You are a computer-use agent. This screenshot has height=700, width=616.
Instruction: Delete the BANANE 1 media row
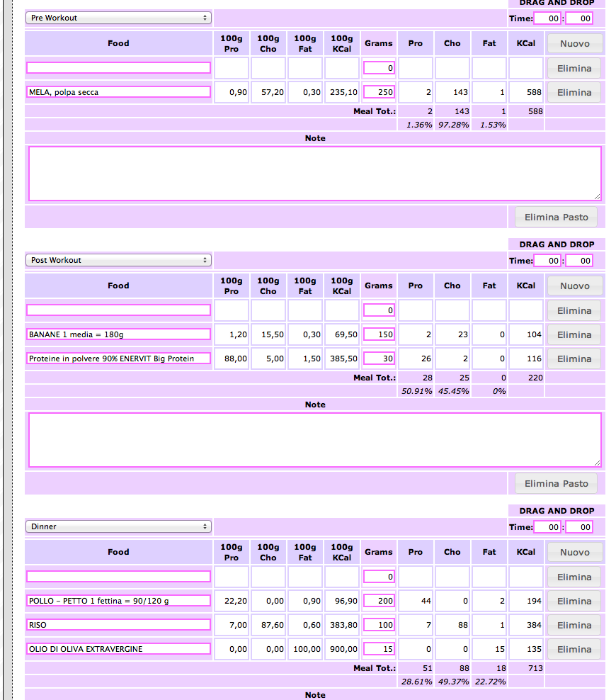click(574, 335)
